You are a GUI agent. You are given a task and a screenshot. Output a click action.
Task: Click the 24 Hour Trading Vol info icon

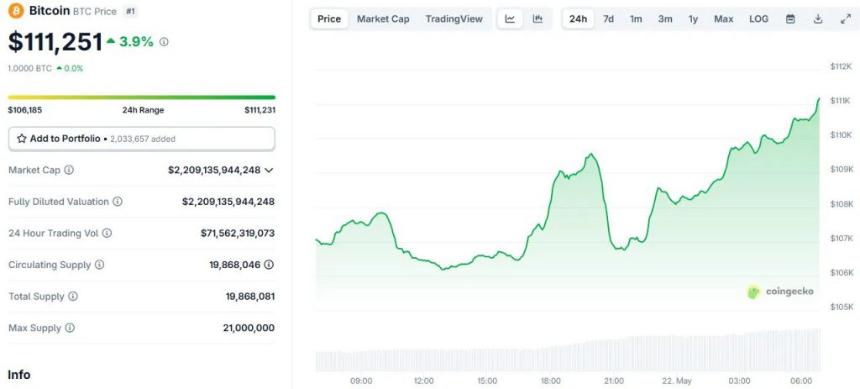(x=107, y=233)
